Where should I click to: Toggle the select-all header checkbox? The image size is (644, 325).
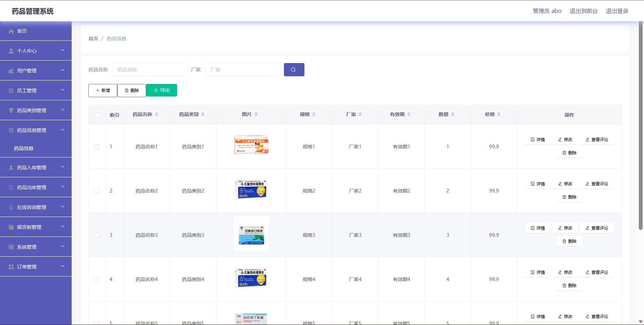pyautogui.click(x=97, y=115)
